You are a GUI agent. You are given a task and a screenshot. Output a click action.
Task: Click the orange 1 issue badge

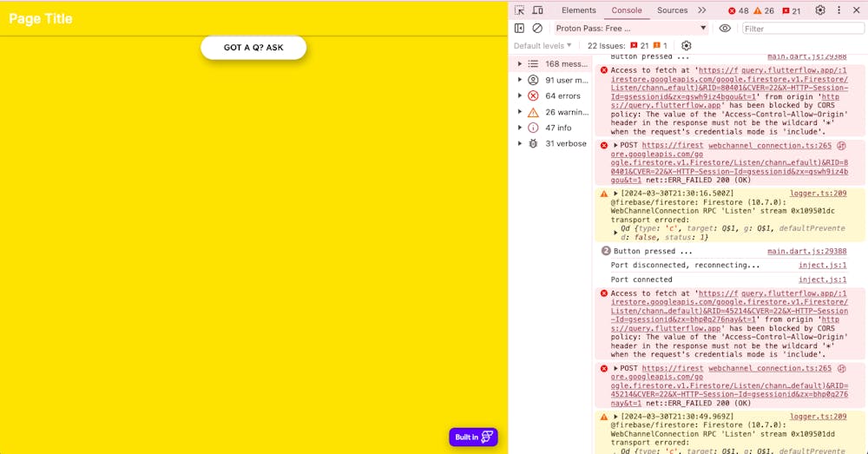click(x=661, y=45)
